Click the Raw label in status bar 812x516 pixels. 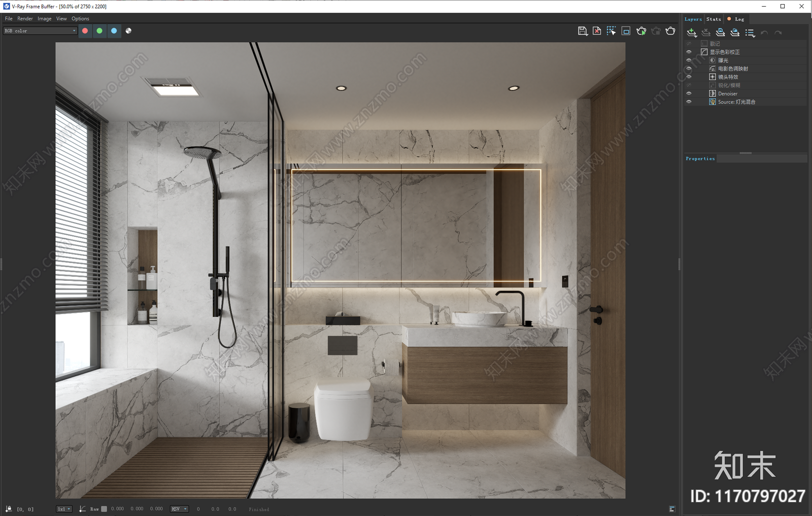point(94,509)
